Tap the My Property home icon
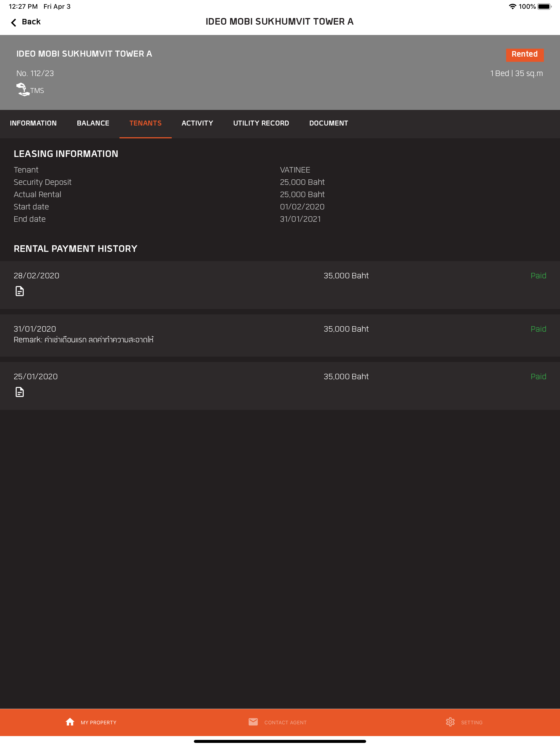This screenshot has width=560, height=747. coord(70,722)
